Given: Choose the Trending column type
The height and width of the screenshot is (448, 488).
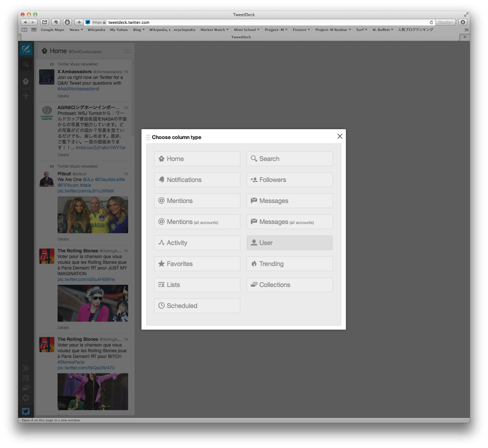Looking at the screenshot, I should click(290, 264).
